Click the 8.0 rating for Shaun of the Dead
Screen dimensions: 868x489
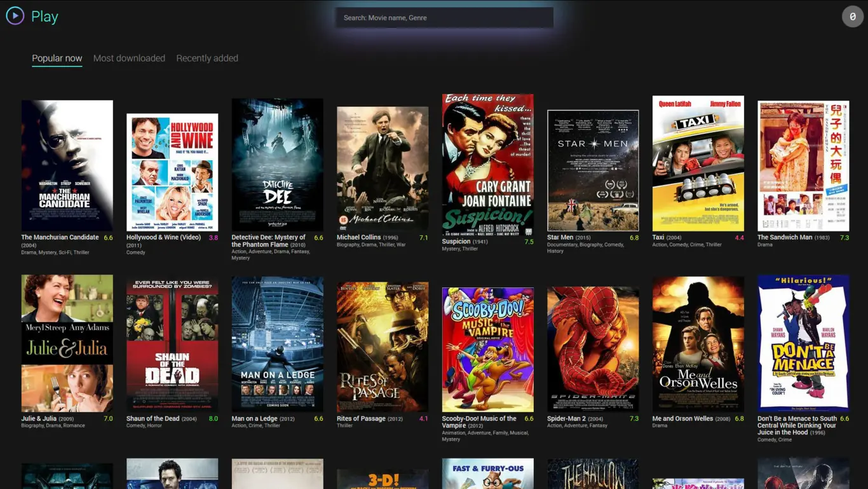pos(214,419)
